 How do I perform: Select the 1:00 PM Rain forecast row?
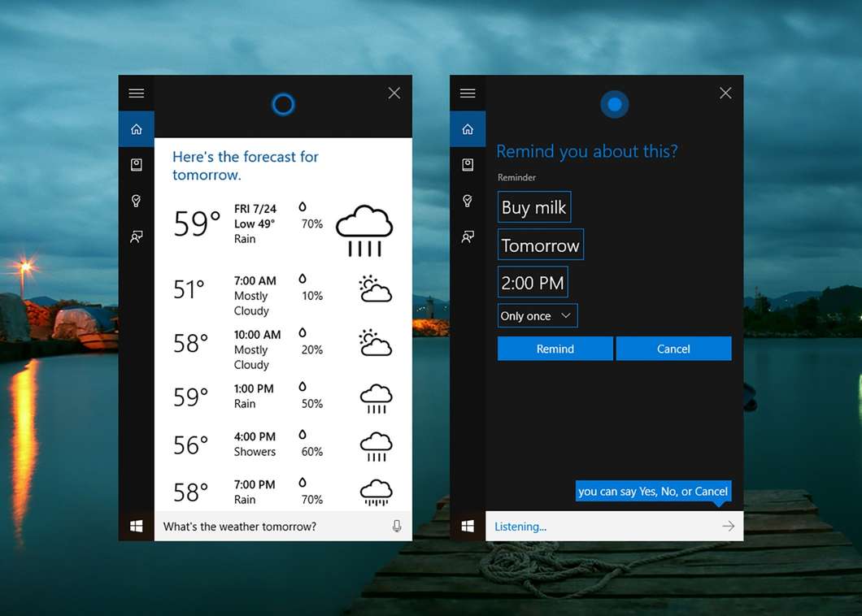(x=283, y=397)
